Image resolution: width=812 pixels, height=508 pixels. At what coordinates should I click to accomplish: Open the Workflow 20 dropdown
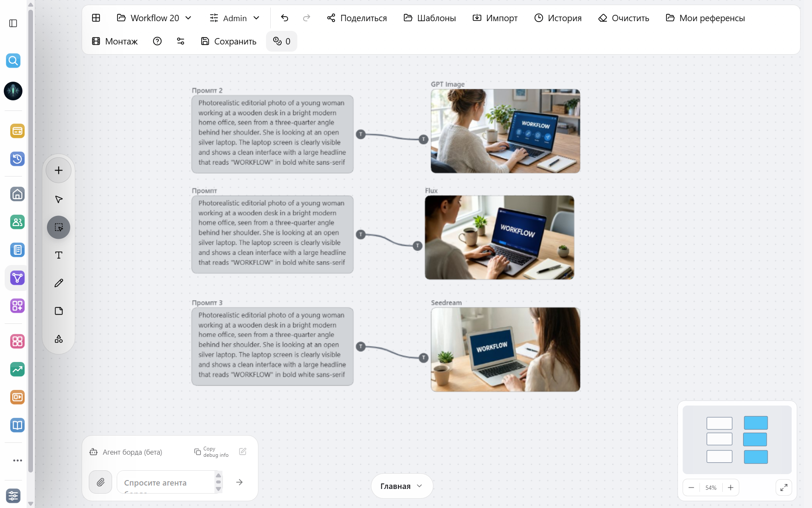tap(154, 18)
